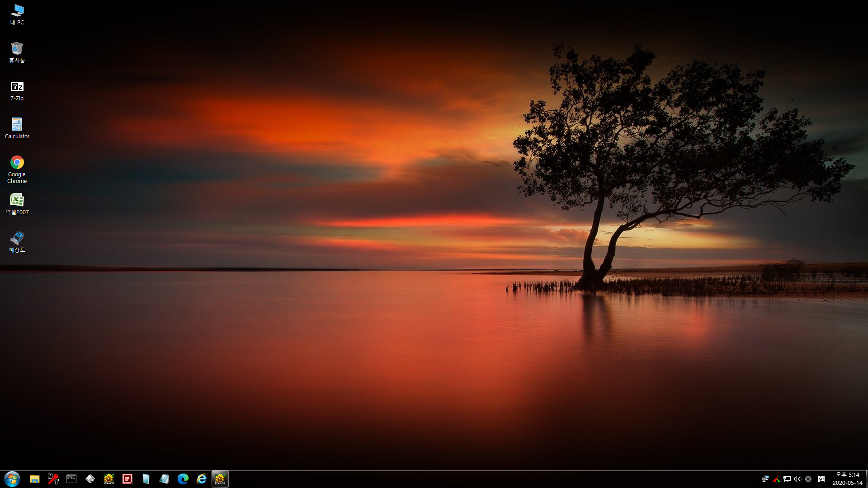The width and height of the screenshot is (868, 488).
Task: Click the gray X circle tray icon
Action: 808,479
